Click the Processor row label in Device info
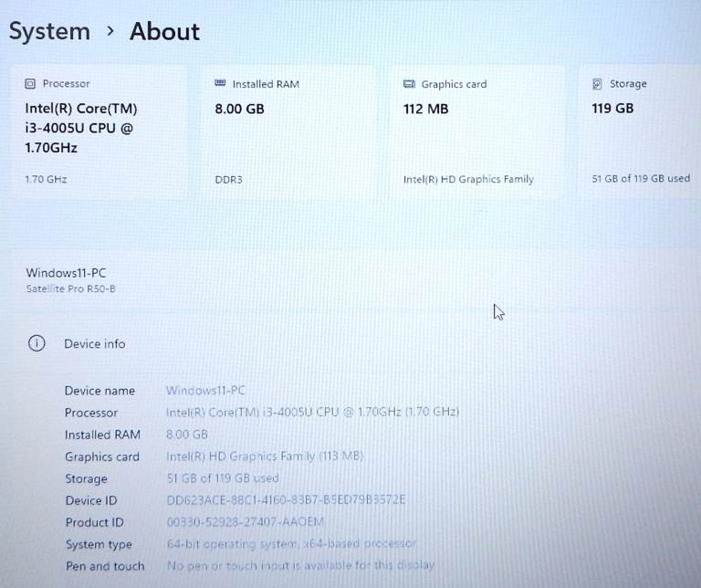Screen dimensions: 701x588 (x=91, y=413)
